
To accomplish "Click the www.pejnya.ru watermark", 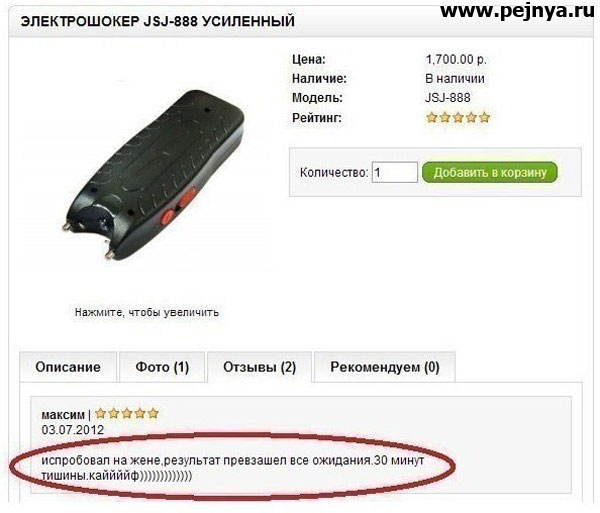I will point(517,11).
